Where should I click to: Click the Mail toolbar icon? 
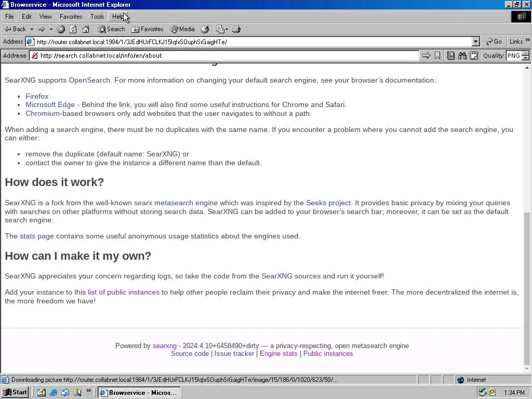tap(220, 29)
